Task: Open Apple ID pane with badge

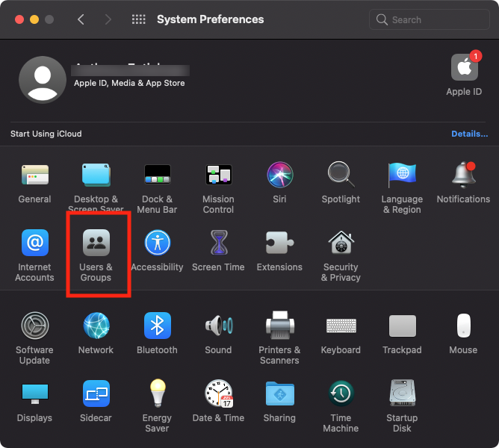Action: pos(465,66)
